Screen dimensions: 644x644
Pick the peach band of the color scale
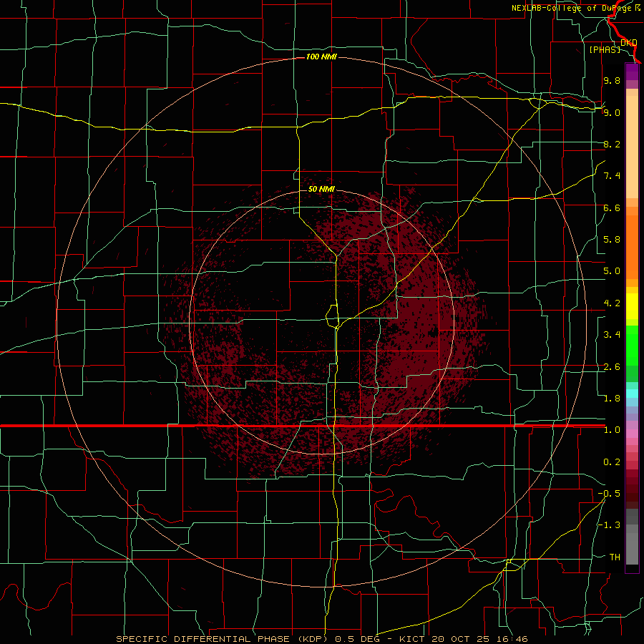[632, 146]
